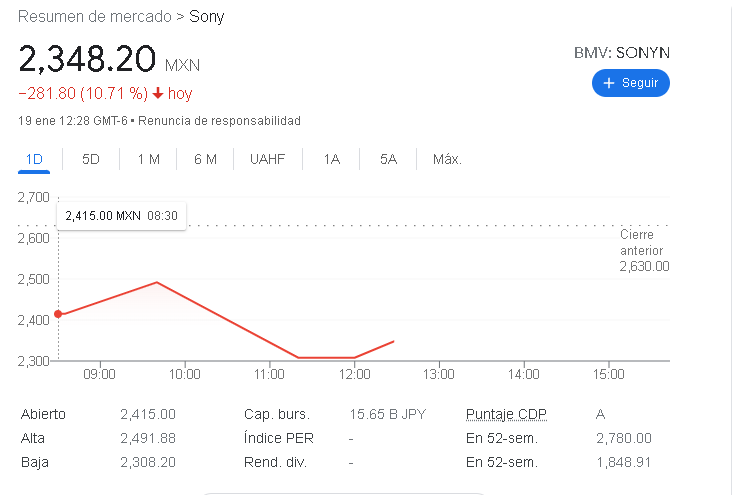Click the chart line peak near 09:40
Image resolution: width=732 pixels, height=495 pixels.
tap(156, 282)
